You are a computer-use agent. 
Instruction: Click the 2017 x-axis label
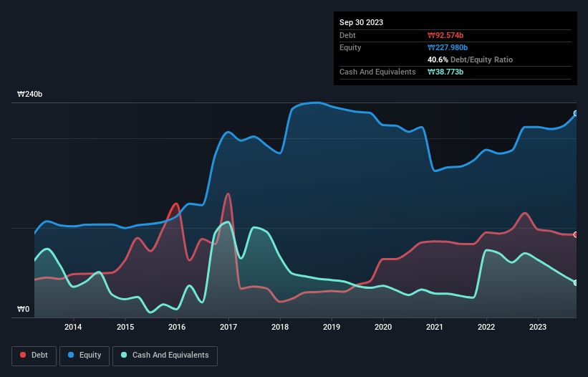pos(228,327)
